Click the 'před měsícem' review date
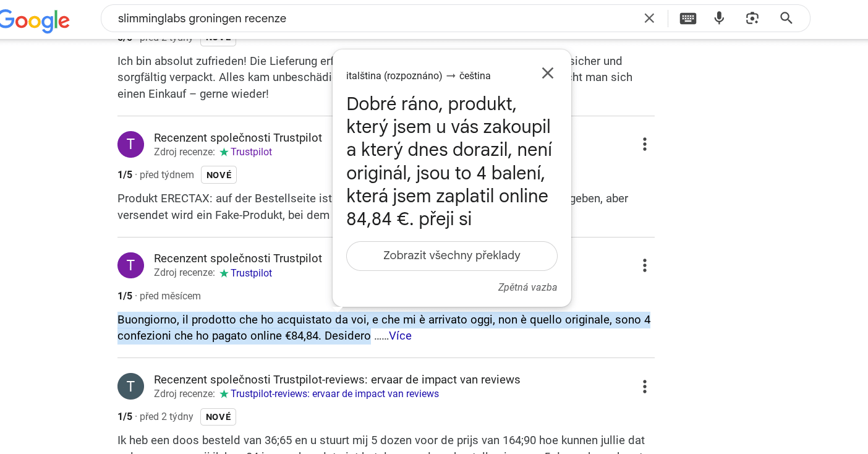This screenshot has width=868, height=454. [x=170, y=296]
